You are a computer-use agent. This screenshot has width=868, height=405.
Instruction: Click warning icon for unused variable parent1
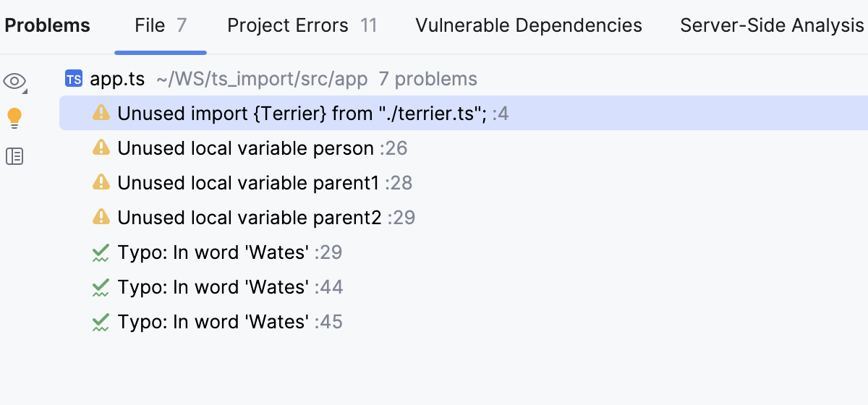(101, 183)
